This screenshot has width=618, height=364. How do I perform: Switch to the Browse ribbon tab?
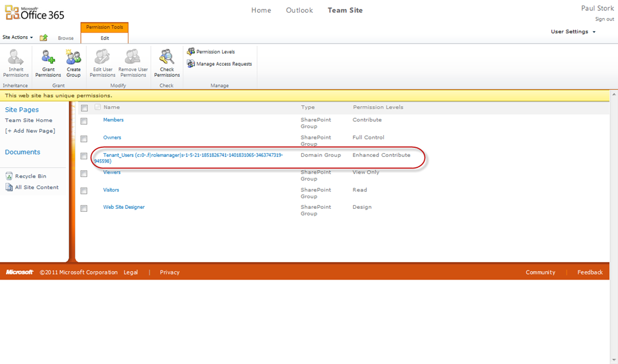click(x=66, y=38)
